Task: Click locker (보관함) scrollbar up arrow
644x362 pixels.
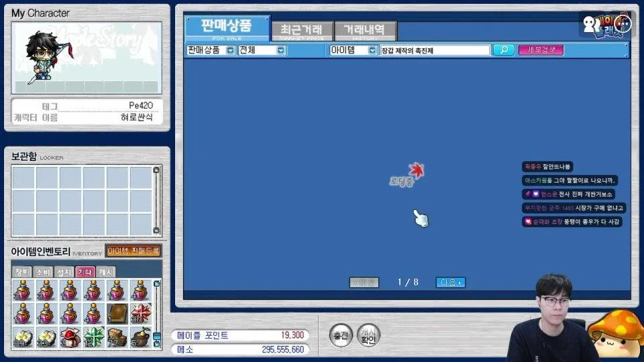Action: (x=156, y=170)
